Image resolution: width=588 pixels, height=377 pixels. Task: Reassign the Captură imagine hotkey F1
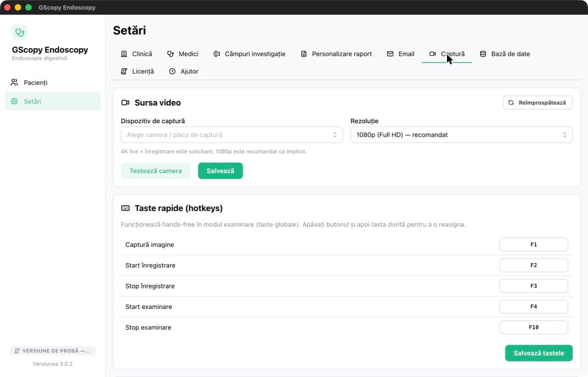[x=534, y=245]
